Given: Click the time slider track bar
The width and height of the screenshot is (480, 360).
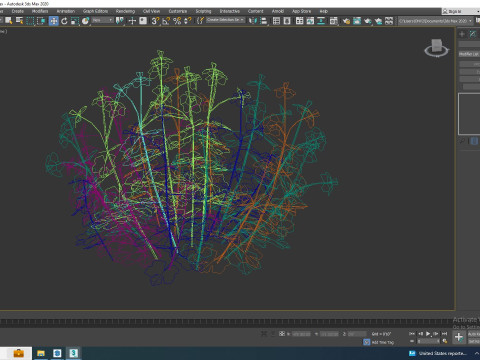Looking at the screenshot, I should [x=227, y=322].
